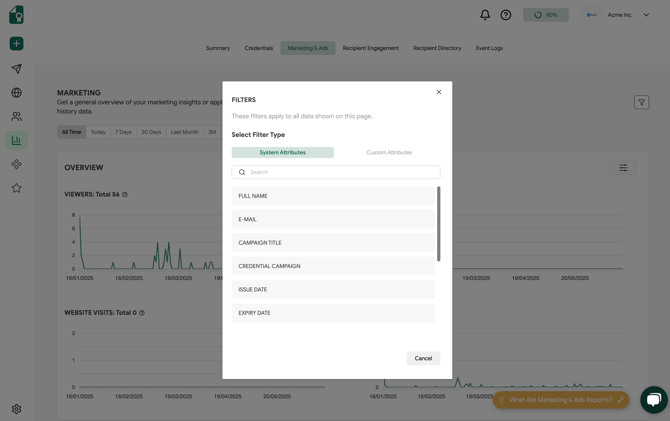Open What Are Marketing & Ads Reports tip
Image resolution: width=670 pixels, height=421 pixels.
click(x=560, y=400)
